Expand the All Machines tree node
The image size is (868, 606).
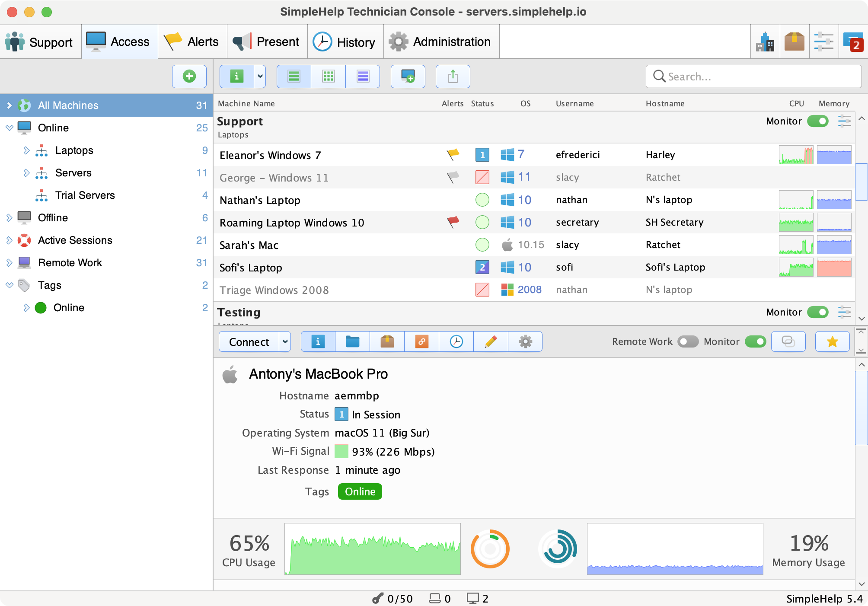tap(10, 105)
